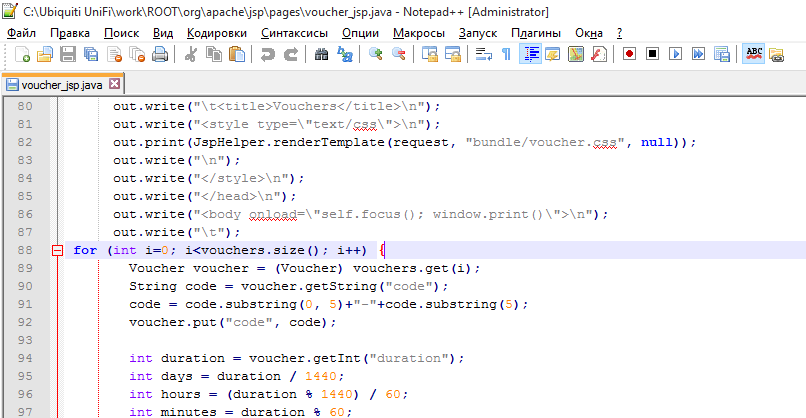Click the Find and Replace icon
806x418 pixels.
pyautogui.click(x=345, y=54)
